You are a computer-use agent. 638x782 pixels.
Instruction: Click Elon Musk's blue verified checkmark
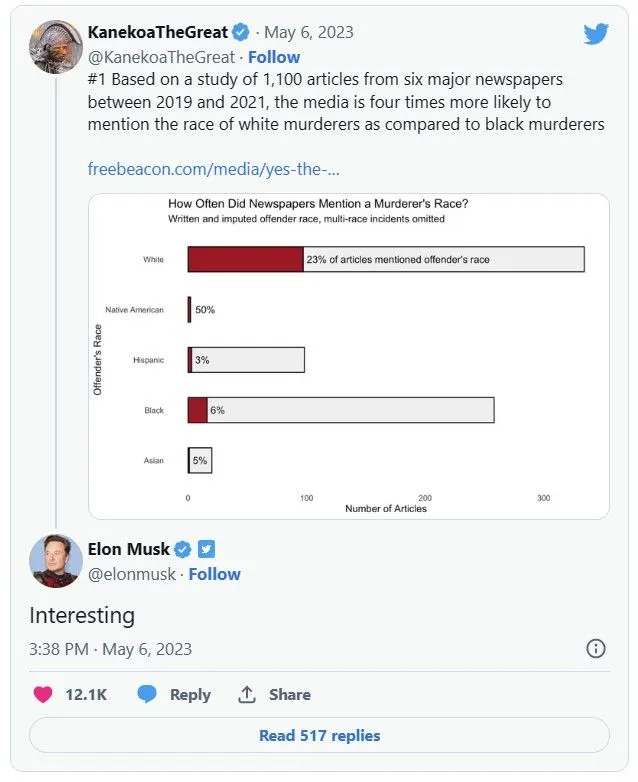[x=183, y=549]
